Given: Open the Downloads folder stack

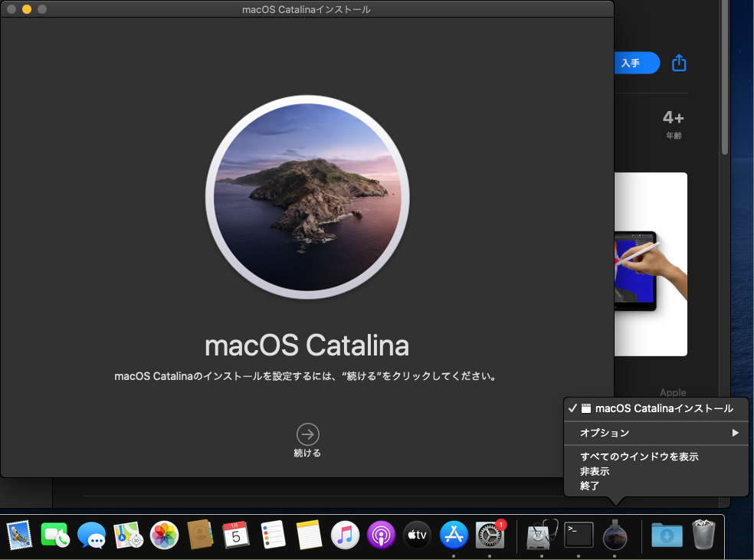Looking at the screenshot, I should coord(667,535).
